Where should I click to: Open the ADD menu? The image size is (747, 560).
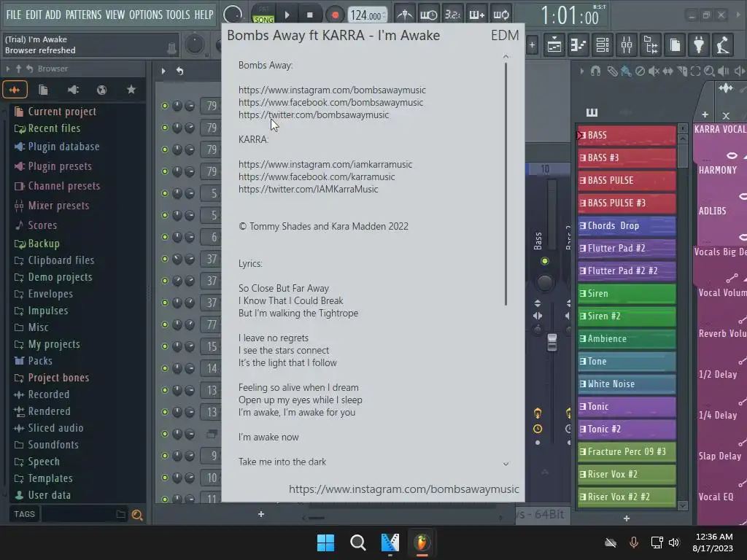coord(53,15)
